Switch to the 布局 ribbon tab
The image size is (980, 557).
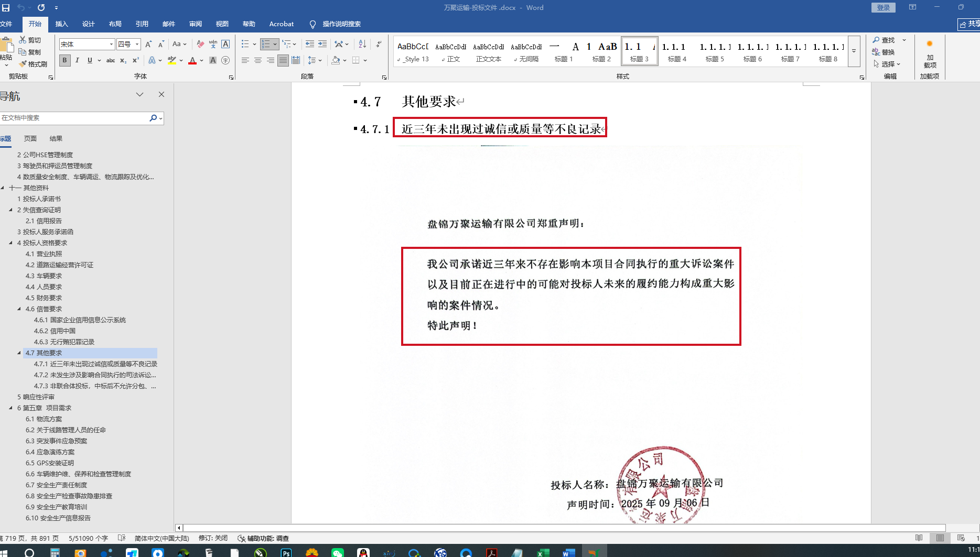[115, 24]
